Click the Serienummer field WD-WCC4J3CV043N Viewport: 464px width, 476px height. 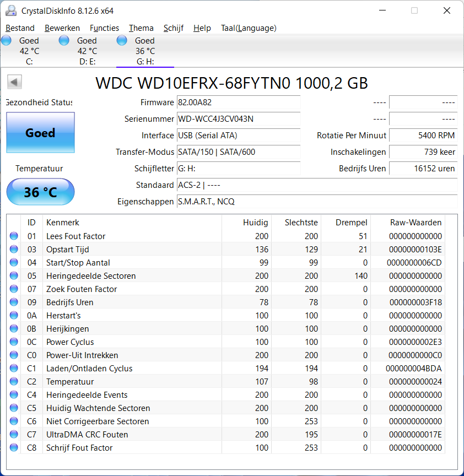click(239, 118)
